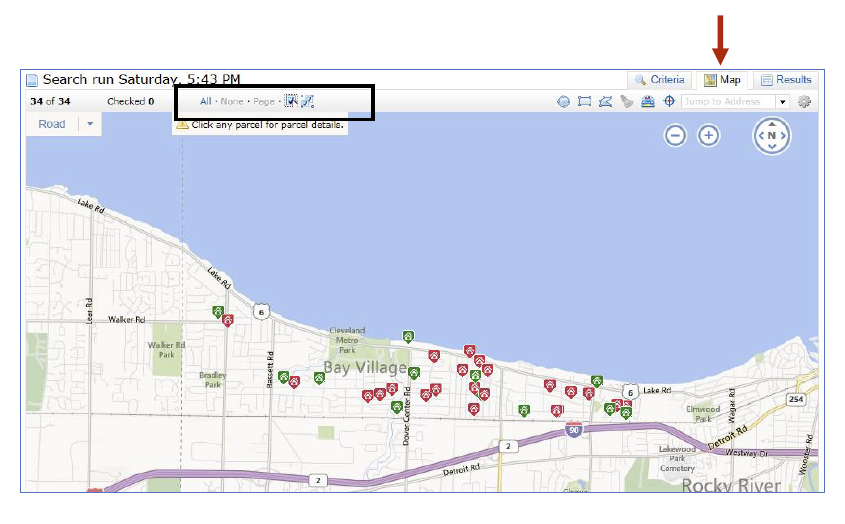Switch to the Criteria tab

660,80
